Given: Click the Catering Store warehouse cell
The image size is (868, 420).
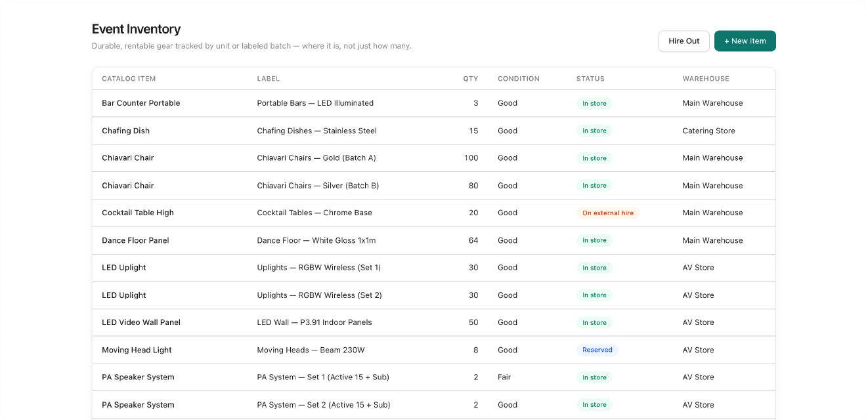Looking at the screenshot, I should point(709,131).
